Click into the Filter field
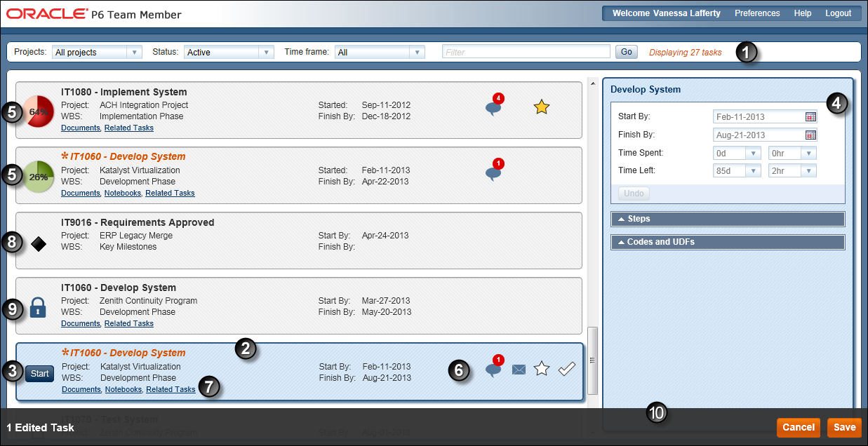Viewport: 868px width, 446px height. coord(526,52)
